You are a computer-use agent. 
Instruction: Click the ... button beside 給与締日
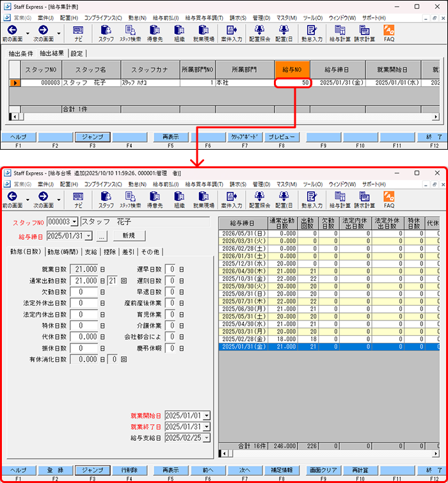(x=102, y=236)
